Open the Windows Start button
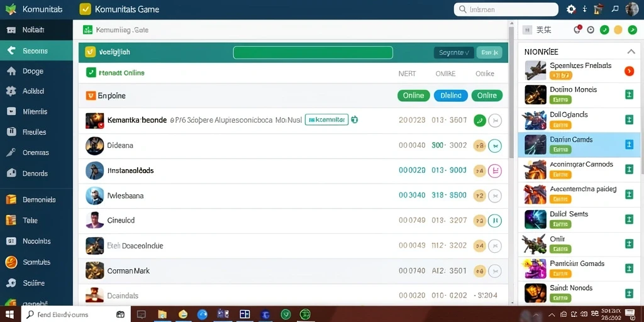 pos(10,314)
